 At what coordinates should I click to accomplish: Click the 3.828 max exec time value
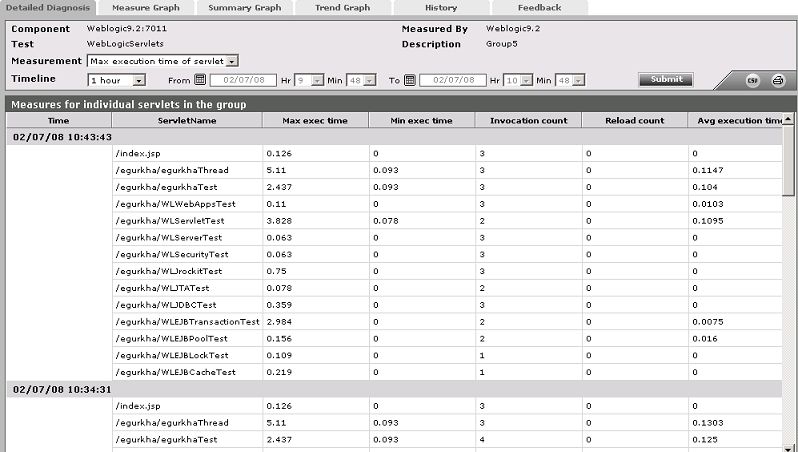(279, 221)
